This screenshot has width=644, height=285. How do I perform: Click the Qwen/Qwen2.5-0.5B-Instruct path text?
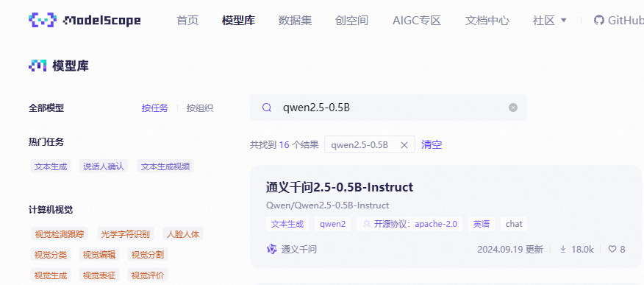(327, 205)
